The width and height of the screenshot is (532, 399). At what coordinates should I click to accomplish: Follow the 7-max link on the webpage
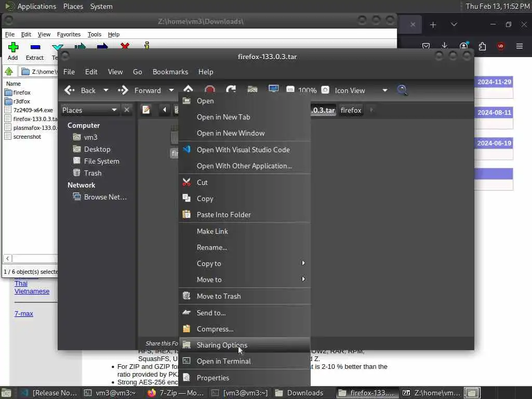(24, 313)
